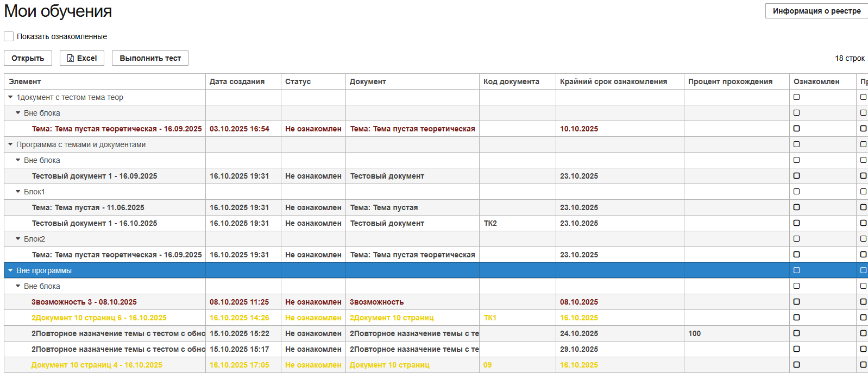The image size is (868, 373).
Task: Click the "Ознакомлен" column header
Action: click(823, 81)
